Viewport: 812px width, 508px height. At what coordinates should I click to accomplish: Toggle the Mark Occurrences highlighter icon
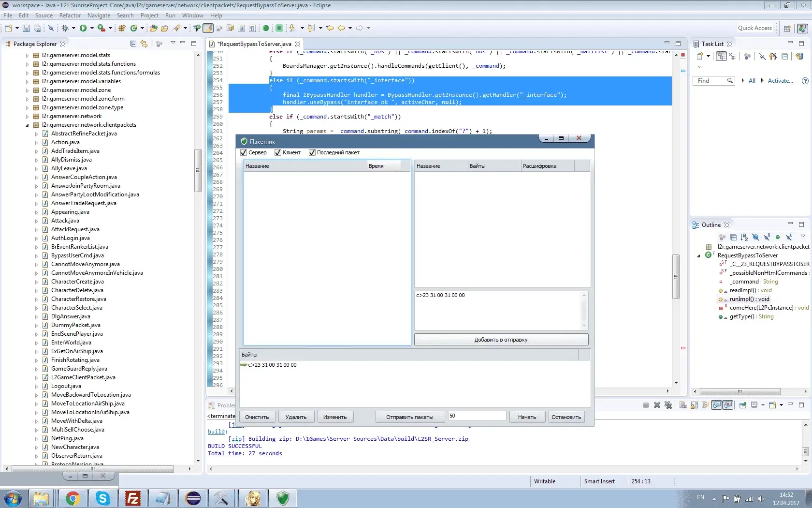coord(208,28)
